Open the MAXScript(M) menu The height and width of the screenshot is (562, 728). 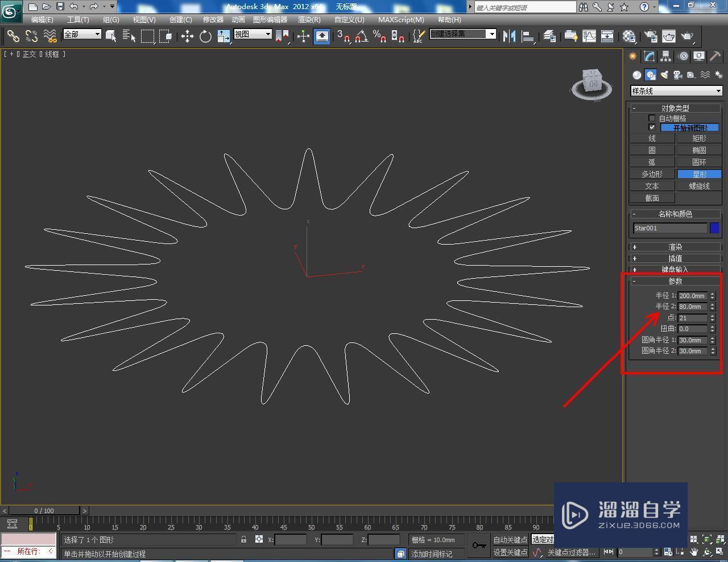(401, 19)
